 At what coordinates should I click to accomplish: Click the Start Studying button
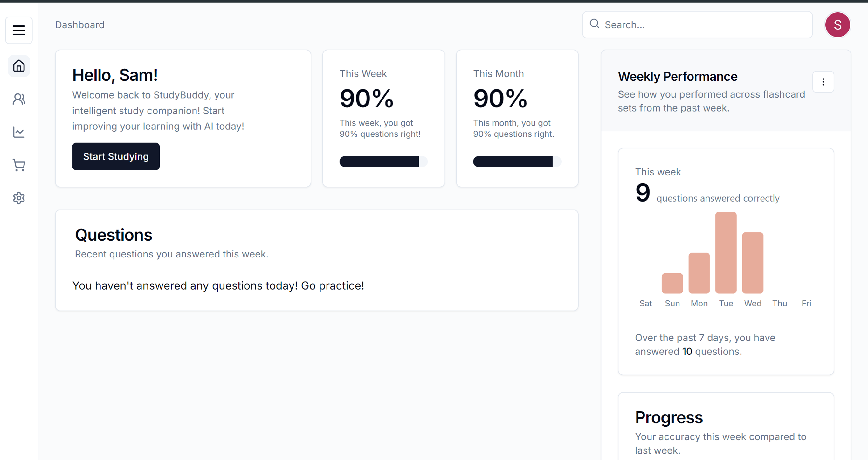click(116, 156)
